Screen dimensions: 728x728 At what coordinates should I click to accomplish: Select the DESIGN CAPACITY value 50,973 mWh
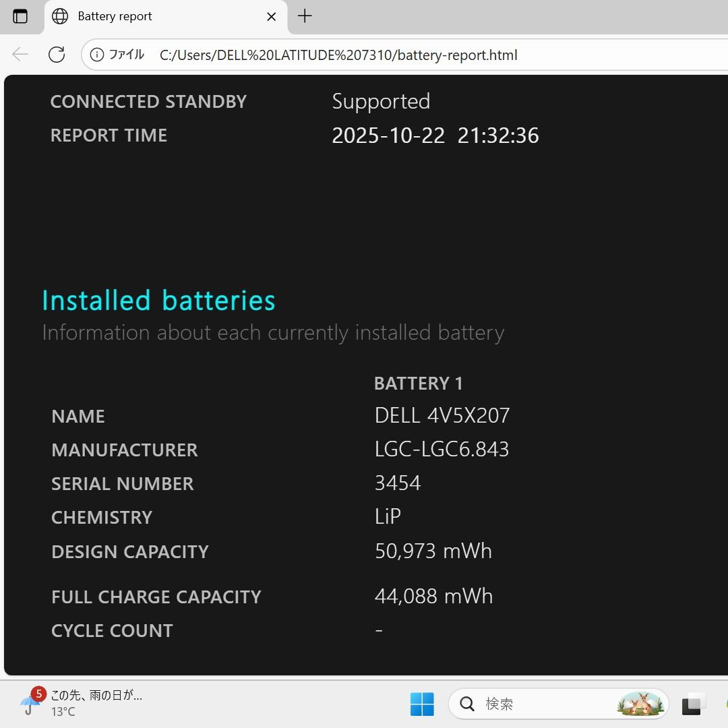click(433, 551)
